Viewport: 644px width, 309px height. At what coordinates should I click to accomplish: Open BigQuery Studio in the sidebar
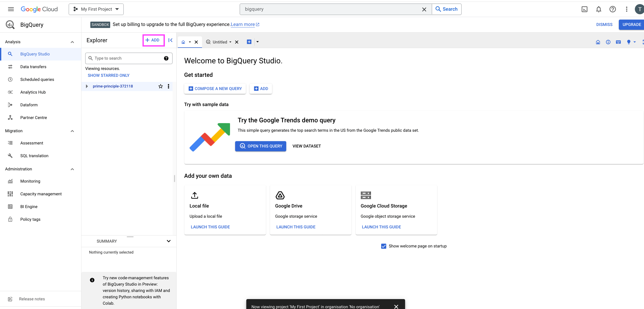pos(41,54)
